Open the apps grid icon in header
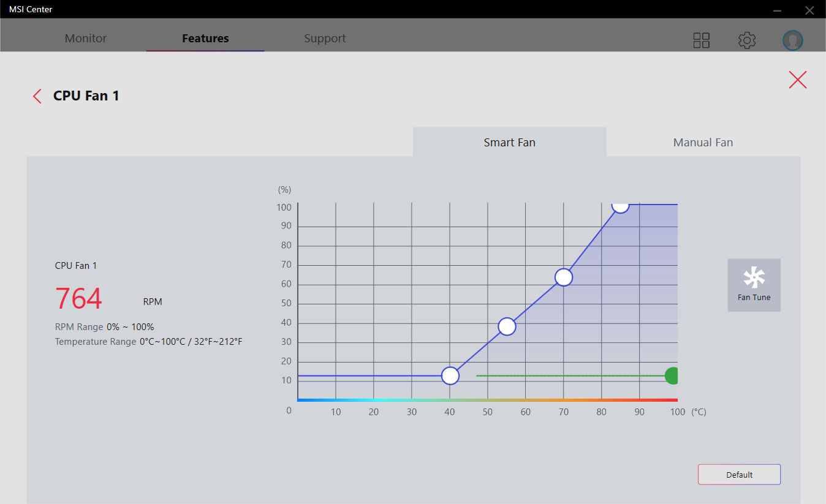Image resolution: width=826 pixels, height=504 pixels. (701, 40)
